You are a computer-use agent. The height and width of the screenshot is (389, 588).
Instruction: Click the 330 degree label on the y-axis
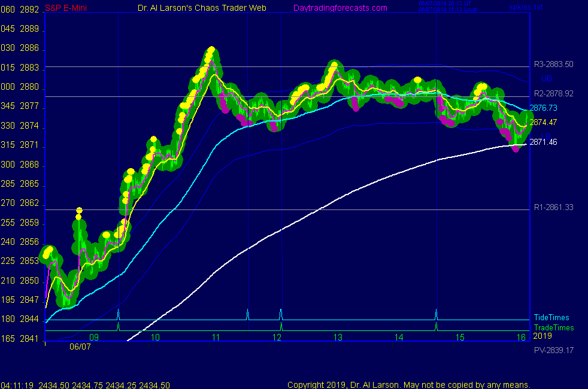tap(8, 126)
